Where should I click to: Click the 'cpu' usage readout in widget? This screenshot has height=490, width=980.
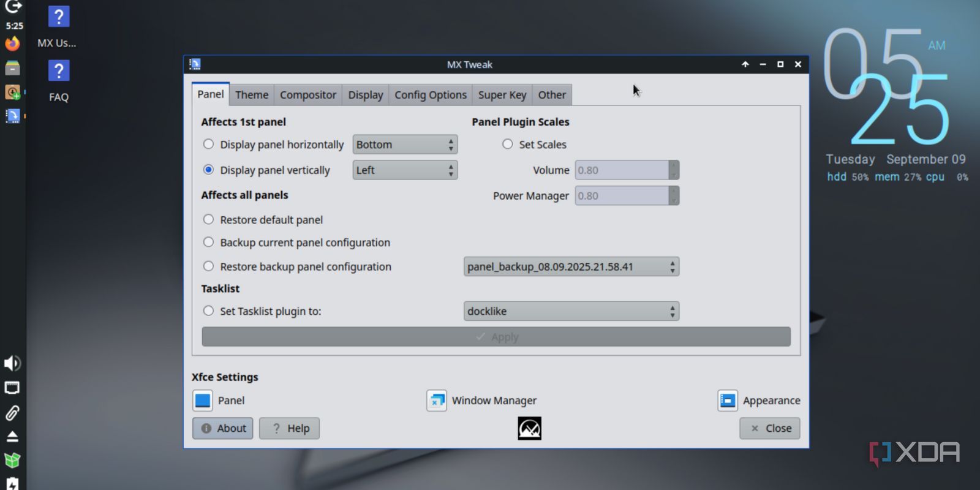947,177
